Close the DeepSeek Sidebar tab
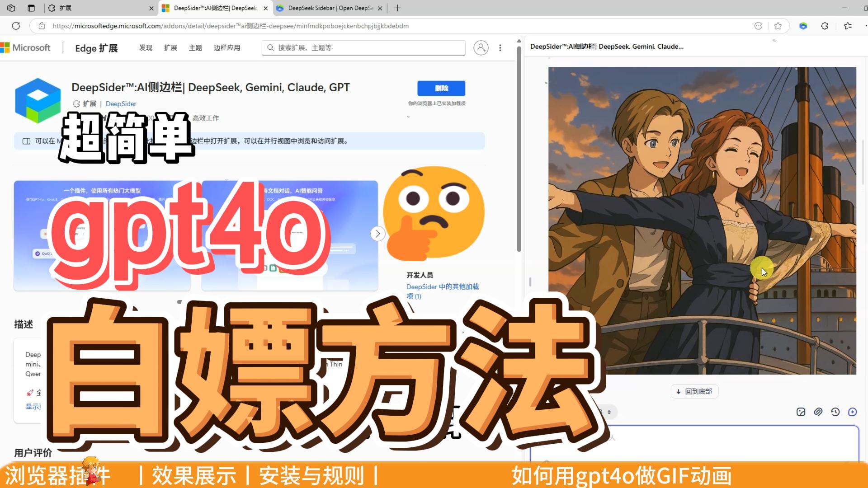The width and height of the screenshot is (868, 488). click(379, 8)
